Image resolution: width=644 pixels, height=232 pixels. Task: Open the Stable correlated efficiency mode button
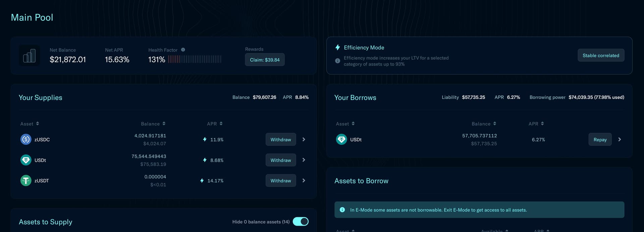coord(601,55)
